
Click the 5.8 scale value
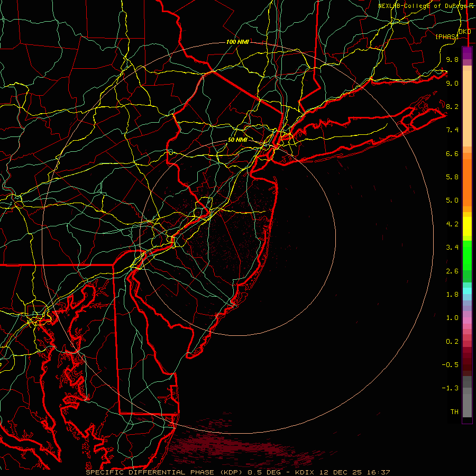tap(452, 177)
